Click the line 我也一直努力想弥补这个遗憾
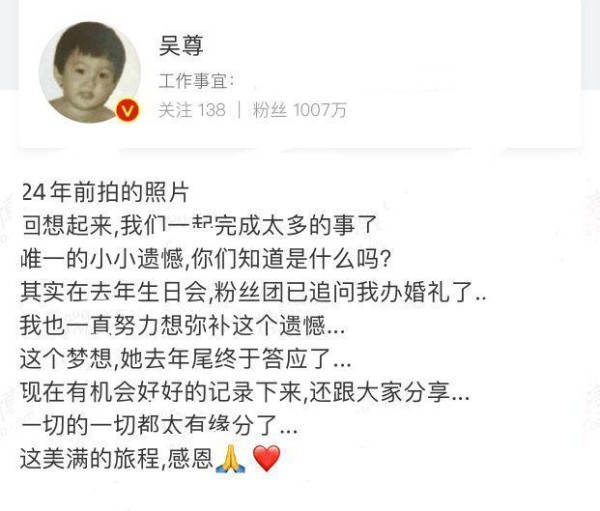The width and height of the screenshot is (600, 511). click(x=183, y=326)
